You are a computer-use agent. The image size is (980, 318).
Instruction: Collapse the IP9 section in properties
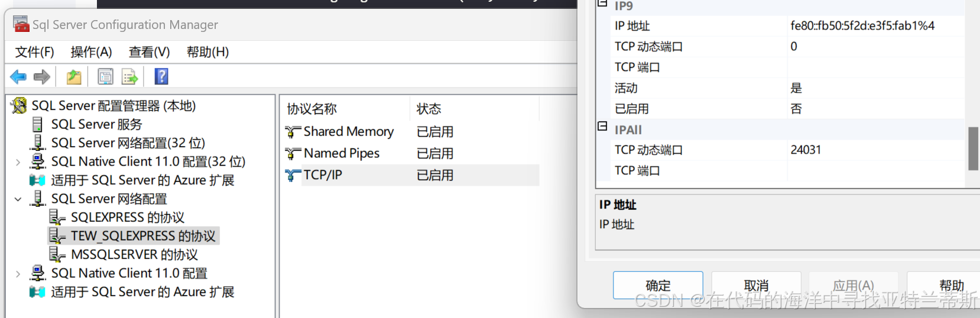[602, 4]
